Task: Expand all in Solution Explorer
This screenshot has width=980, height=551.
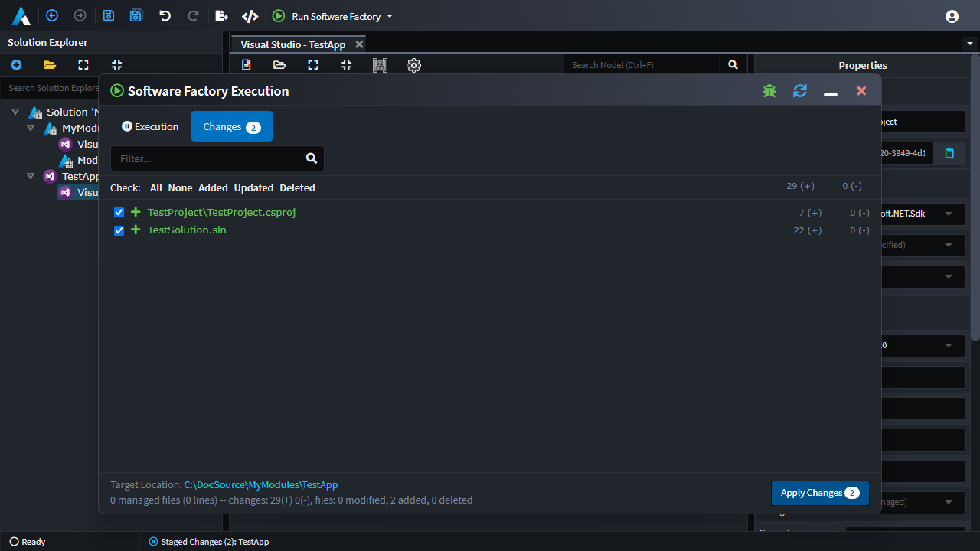Action: coord(83,65)
